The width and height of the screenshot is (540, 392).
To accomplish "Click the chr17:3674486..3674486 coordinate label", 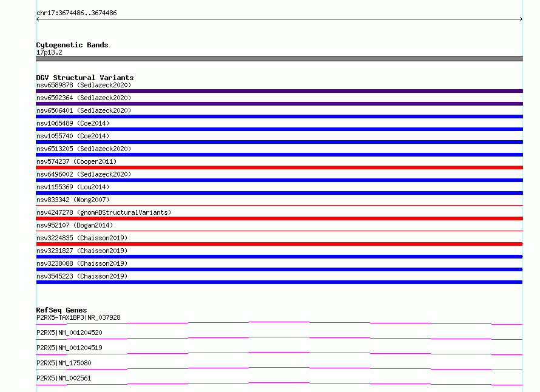I will (x=76, y=13).
